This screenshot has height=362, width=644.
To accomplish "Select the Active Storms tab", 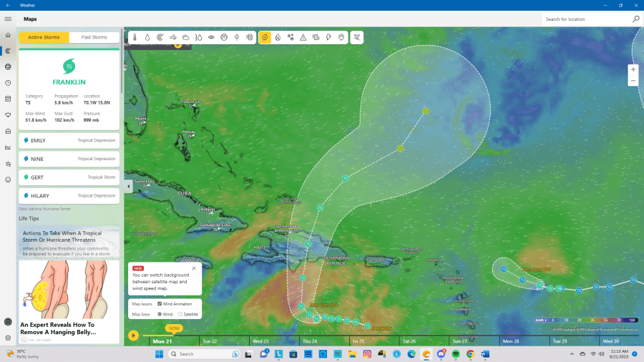I will click(44, 37).
